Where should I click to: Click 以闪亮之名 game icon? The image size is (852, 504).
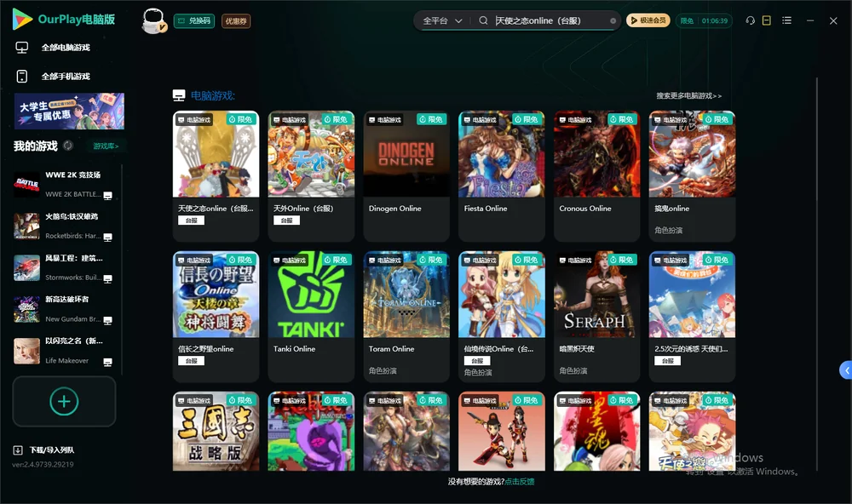(x=26, y=351)
